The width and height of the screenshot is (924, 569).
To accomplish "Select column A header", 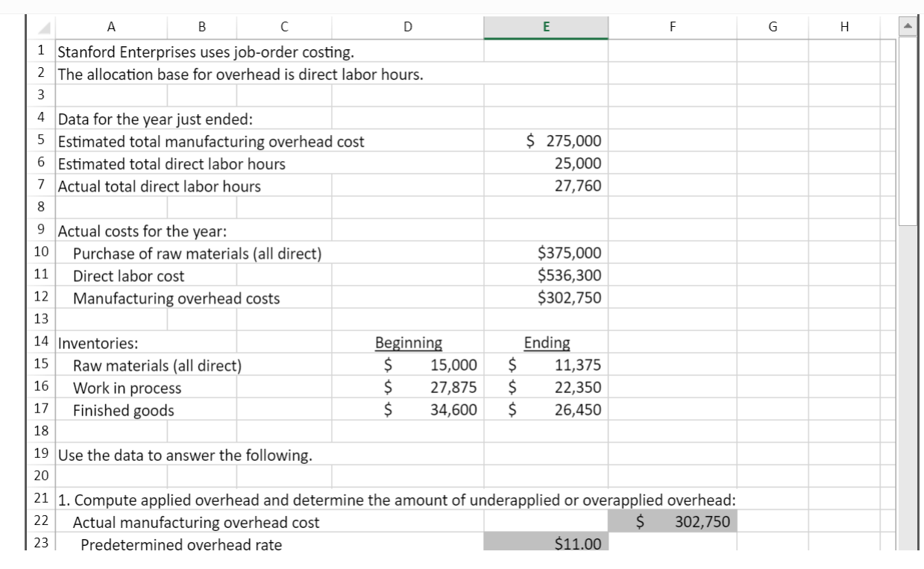I will click(x=111, y=27).
